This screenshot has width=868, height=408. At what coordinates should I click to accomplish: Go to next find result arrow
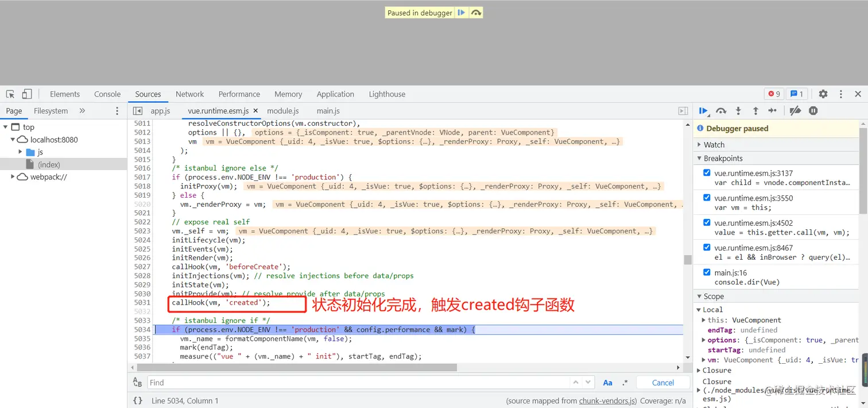point(588,382)
